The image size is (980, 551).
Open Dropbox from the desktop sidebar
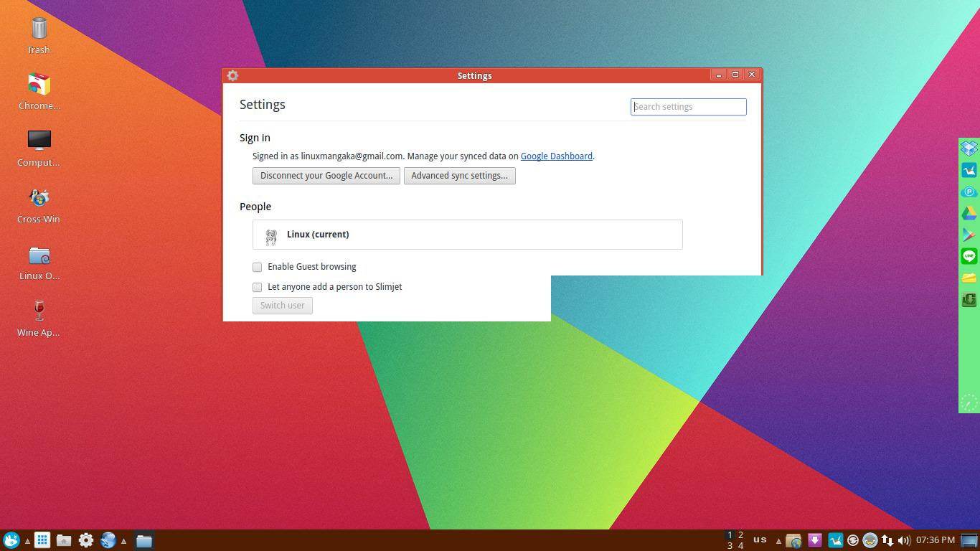[969, 148]
